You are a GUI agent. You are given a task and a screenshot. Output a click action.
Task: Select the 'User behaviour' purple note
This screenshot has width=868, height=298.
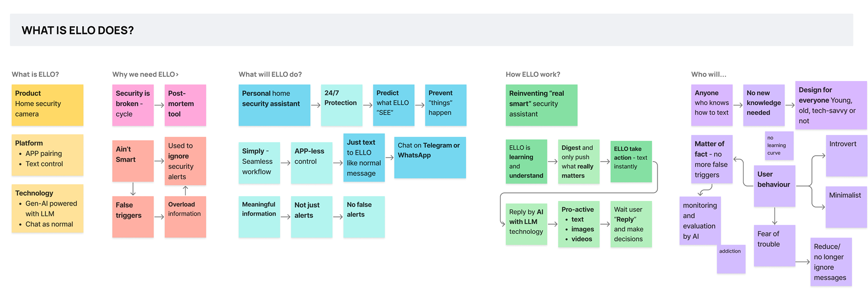[x=774, y=186]
